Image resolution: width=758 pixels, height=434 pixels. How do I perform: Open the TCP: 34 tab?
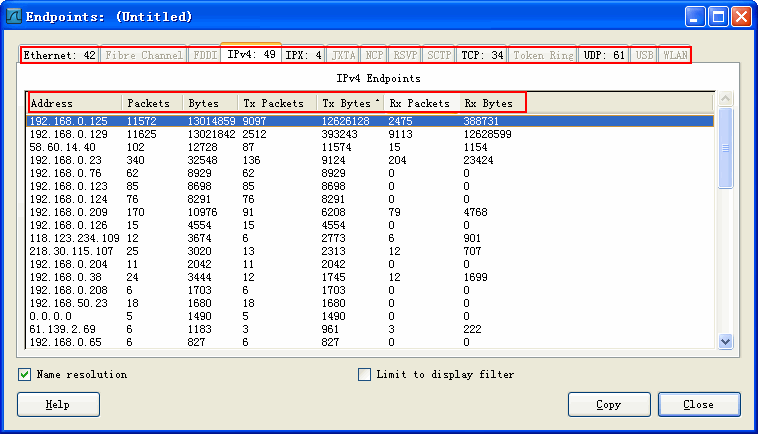[482, 55]
